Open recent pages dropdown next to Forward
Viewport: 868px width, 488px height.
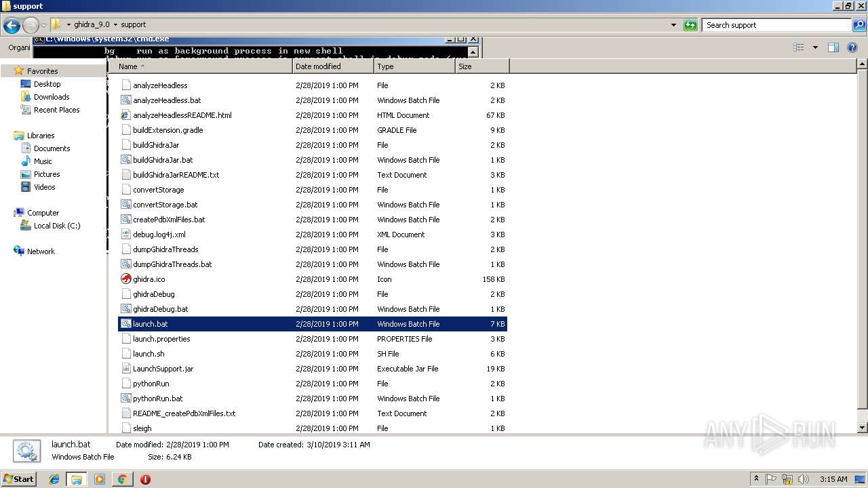pos(43,26)
